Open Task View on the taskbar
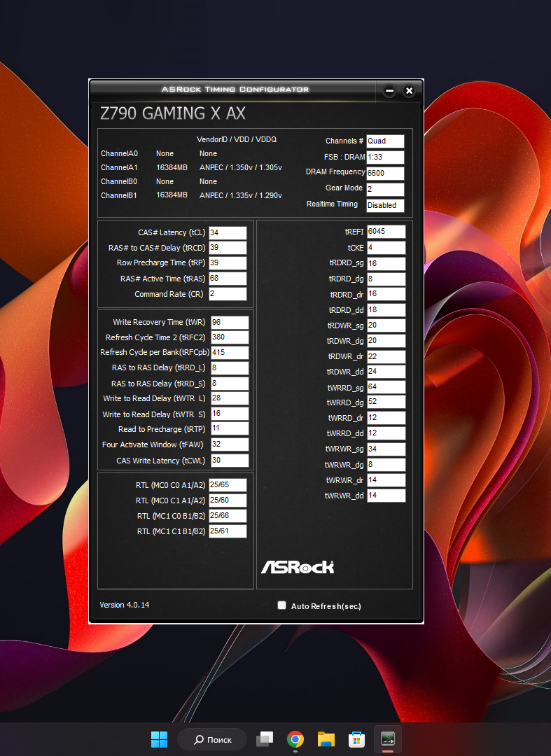The image size is (551, 756). pos(265,739)
